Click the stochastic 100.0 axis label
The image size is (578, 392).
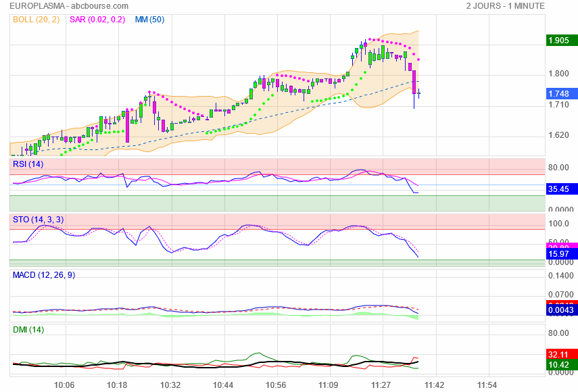coord(558,224)
